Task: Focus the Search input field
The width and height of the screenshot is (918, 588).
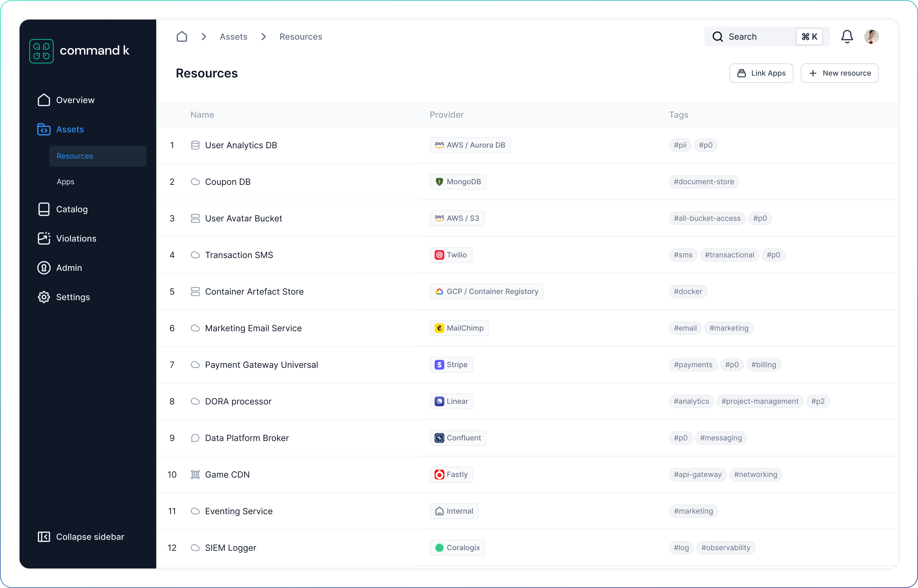Action: pyautogui.click(x=767, y=37)
